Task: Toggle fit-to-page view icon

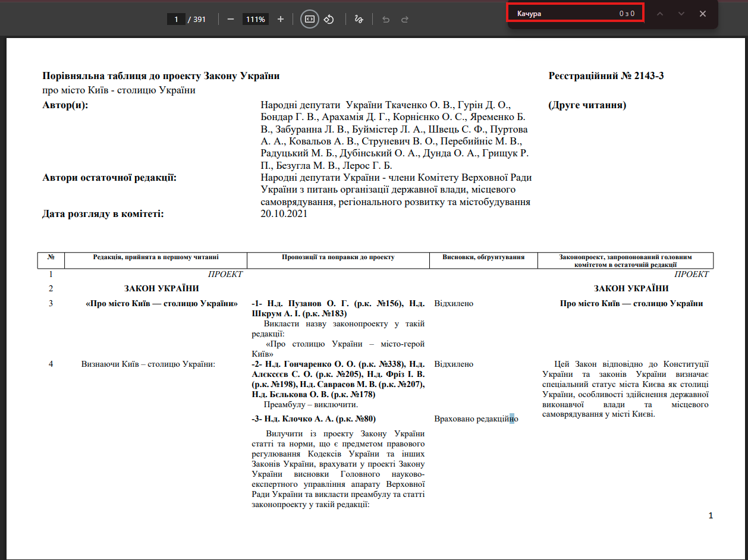Action: coord(309,19)
